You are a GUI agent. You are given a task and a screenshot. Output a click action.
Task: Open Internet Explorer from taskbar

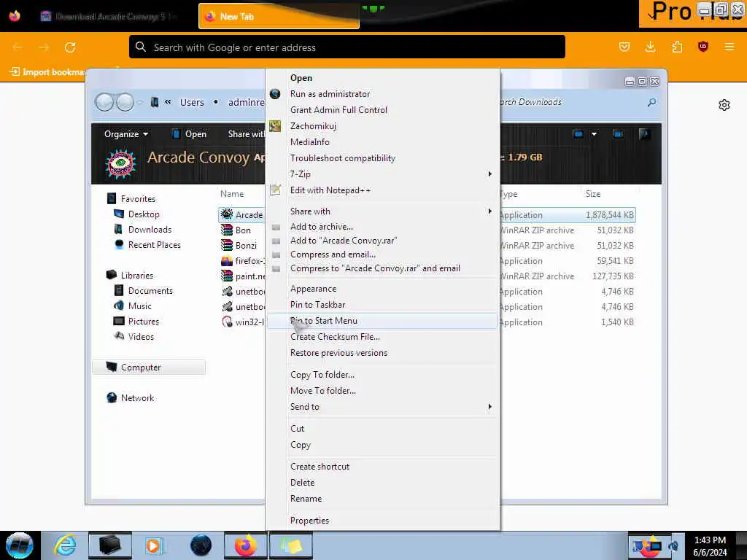tap(65, 545)
